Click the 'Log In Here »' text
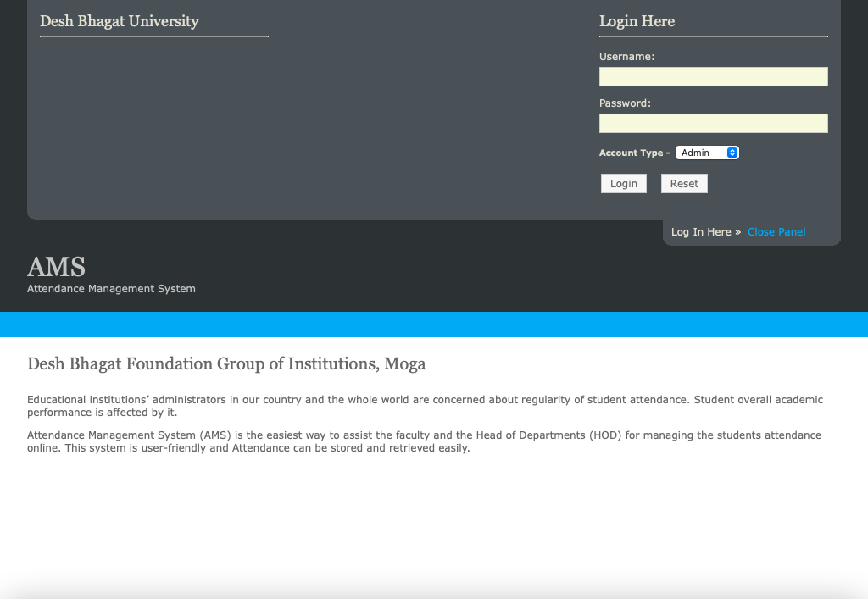The image size is (868, 599). point(706,232)
